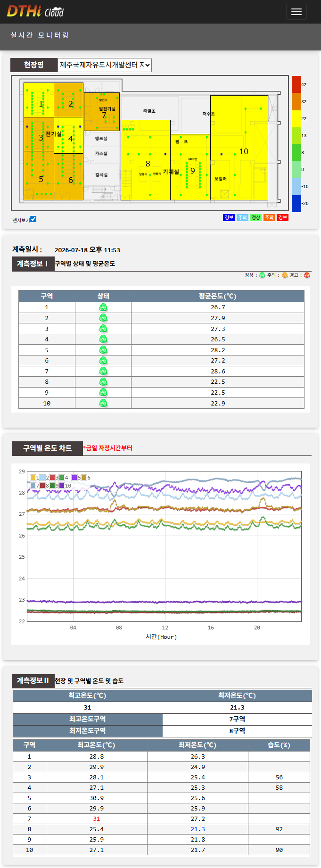
Task: Click the blue 경보 legend button
Action: (x=229, y=217)
